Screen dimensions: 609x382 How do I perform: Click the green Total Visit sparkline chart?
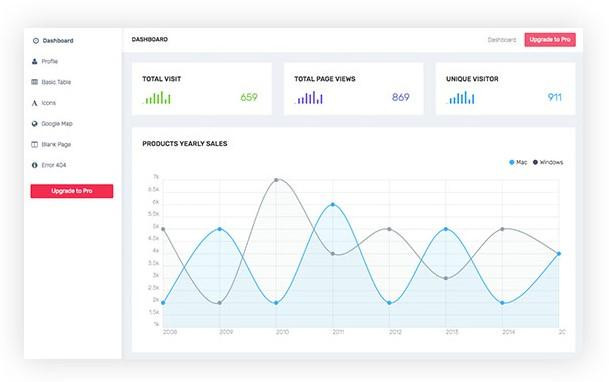[x=157, y=97]
